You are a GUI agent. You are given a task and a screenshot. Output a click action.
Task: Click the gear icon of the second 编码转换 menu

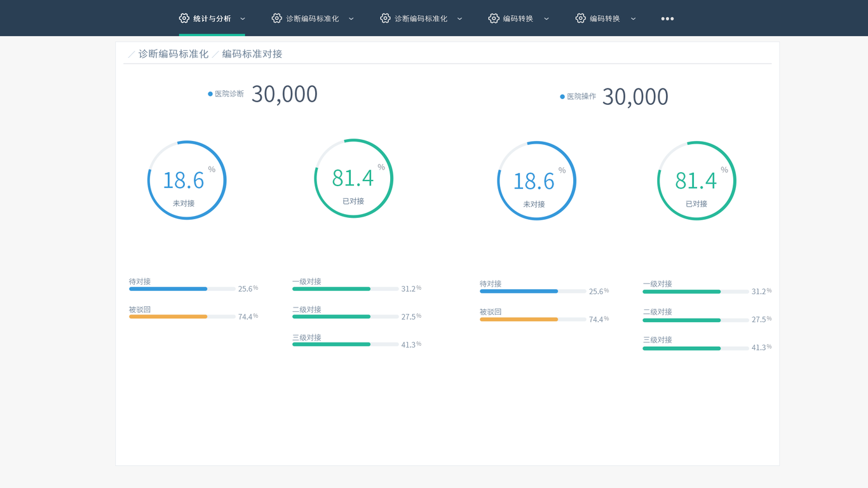[580, 18]
